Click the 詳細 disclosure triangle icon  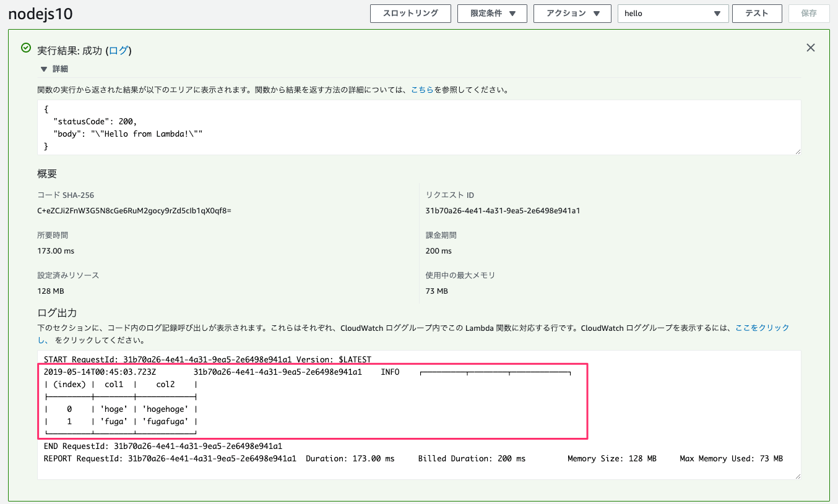44,69
